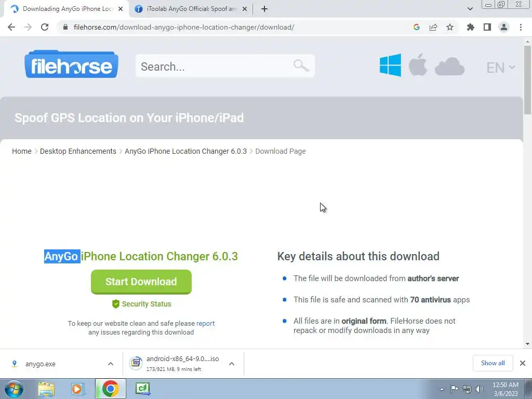The image size is (532, 399).
Task: Expand the EN language dropdown
Action: click(x=501, y=68)
